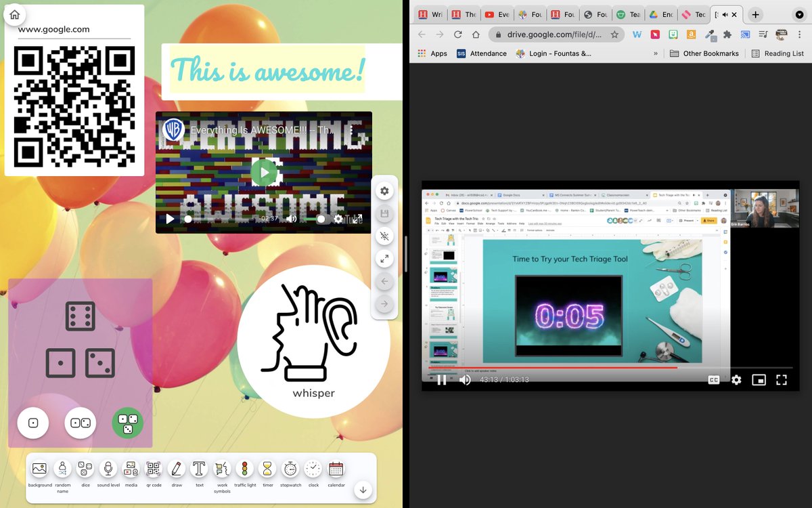Seek the embedded video progress bar
The height and width of the screenshot is (508, 812).
click(220, 219)
